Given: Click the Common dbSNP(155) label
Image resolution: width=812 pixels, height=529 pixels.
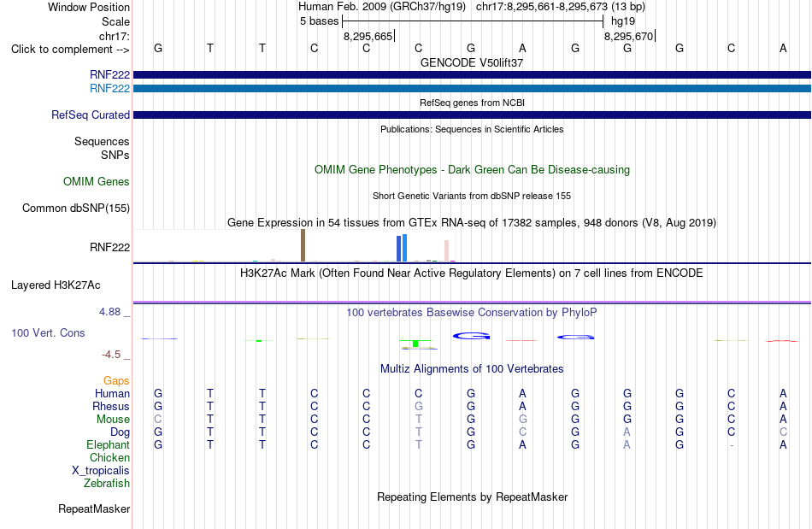Looking at the screenshot, I should pos(76,208).
